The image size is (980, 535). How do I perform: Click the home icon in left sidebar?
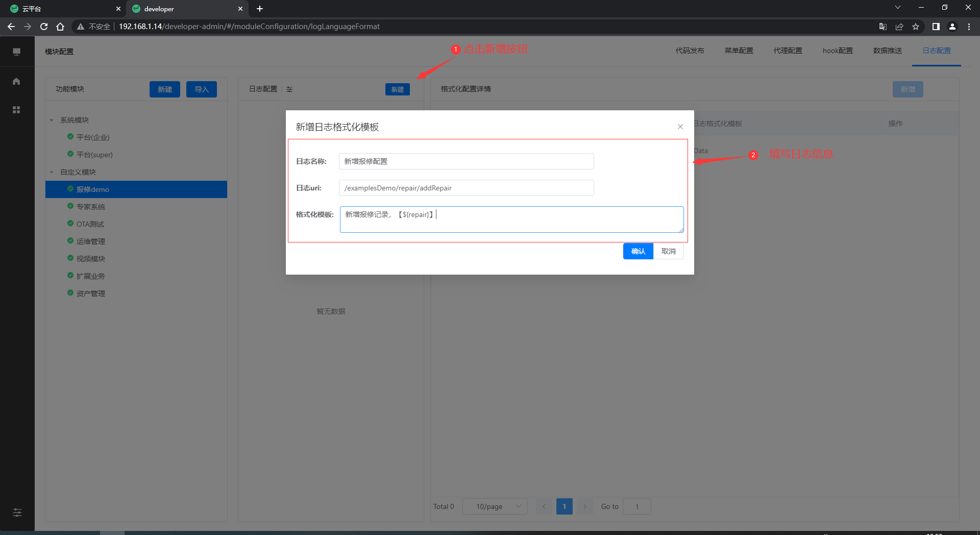point(16,81)
